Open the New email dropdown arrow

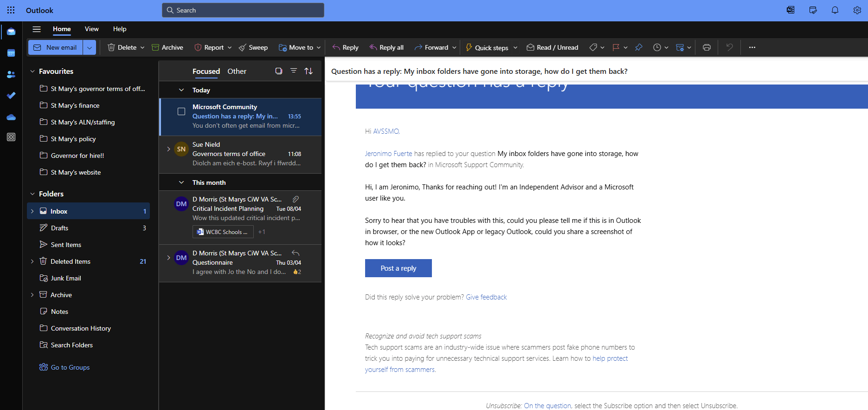click(x=90, y=47)
